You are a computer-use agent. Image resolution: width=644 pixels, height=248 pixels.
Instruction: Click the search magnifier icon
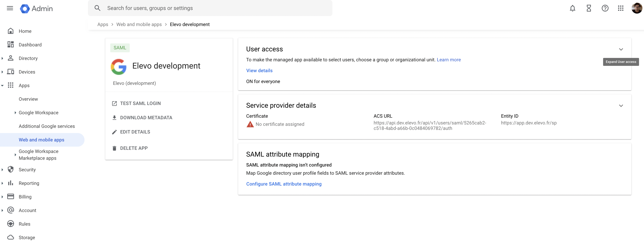click(97, 8)
